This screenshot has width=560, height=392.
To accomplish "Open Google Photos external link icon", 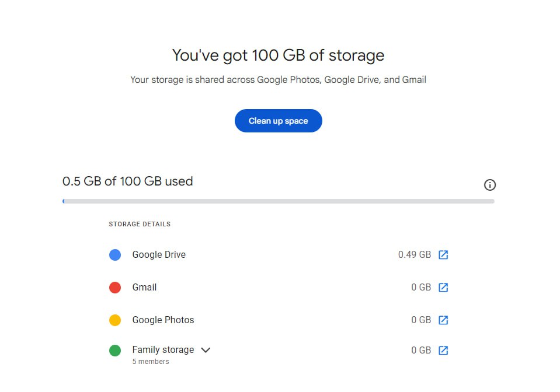I will 443,320.
